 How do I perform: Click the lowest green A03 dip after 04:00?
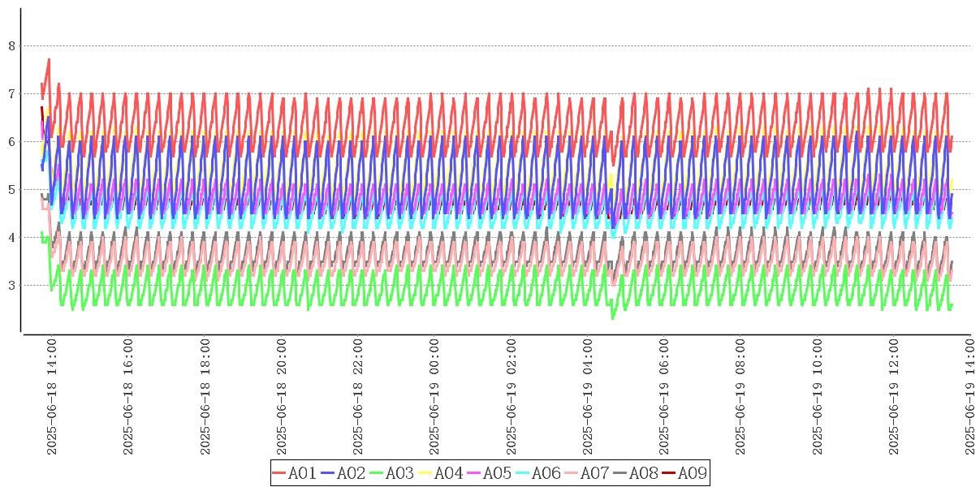(612, 318)
